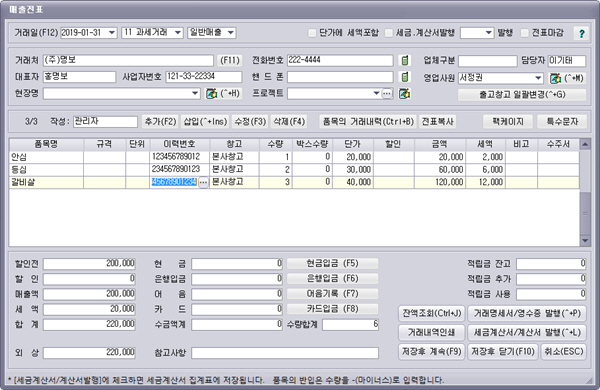The image size is (600, 390).
Task: Open 품목의 거래내역(Ctrl+B)
Action: (368, 122)
